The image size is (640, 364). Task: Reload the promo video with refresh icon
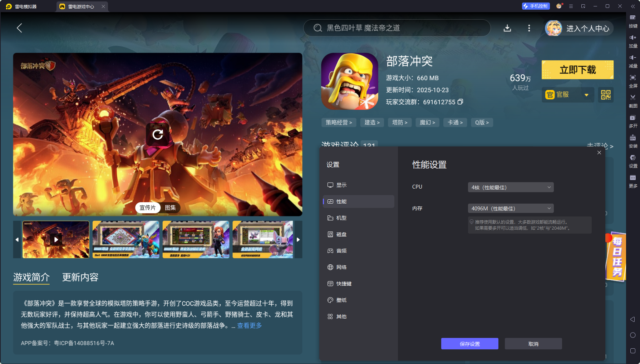pos(158,134)
